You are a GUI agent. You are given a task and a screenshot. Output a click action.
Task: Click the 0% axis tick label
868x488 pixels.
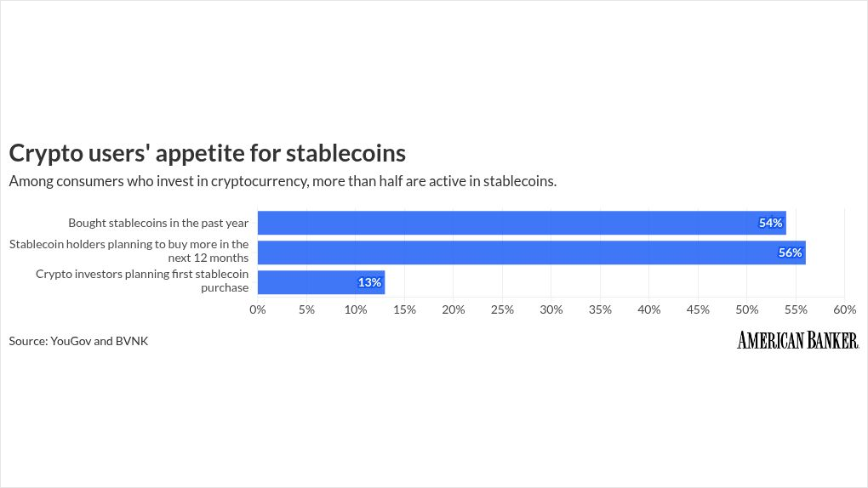(x=258, y=309)
